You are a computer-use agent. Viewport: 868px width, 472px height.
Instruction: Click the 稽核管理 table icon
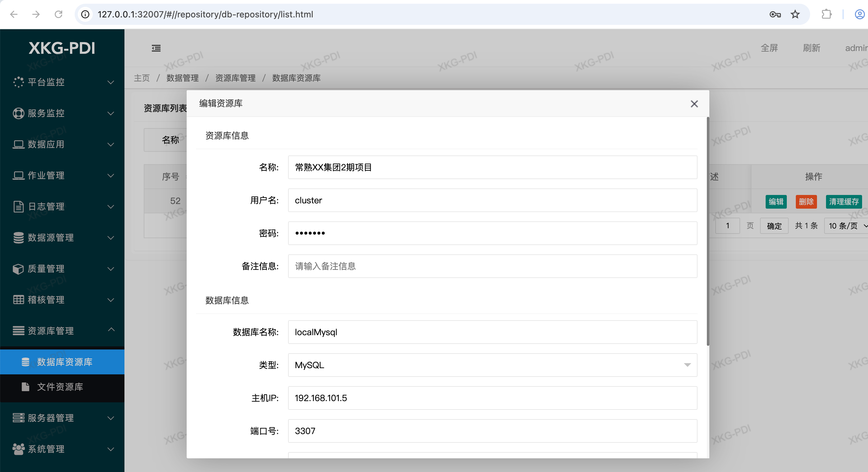(18, 300)
